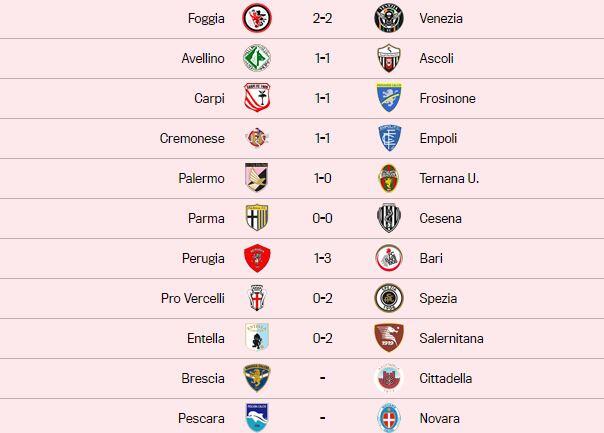The height and width of the screenshot is (433, 604).
Task: Open the Avellino green crest
Action: 258,58
